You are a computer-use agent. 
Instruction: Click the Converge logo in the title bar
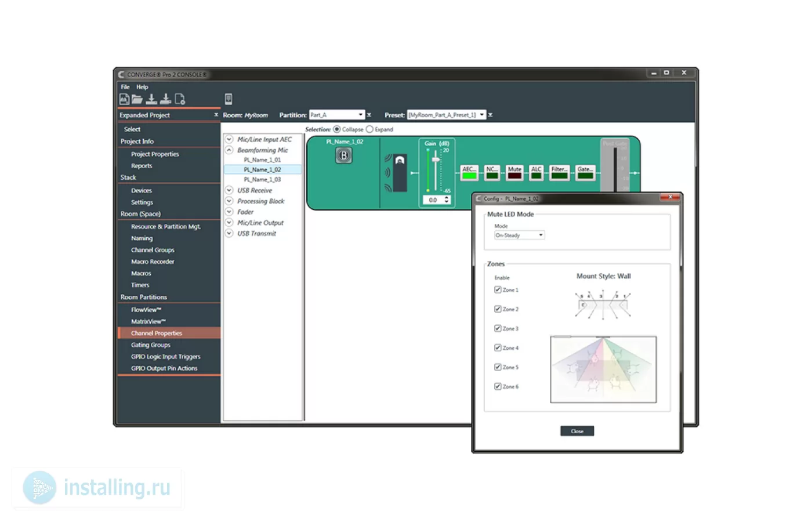(122, 74)
